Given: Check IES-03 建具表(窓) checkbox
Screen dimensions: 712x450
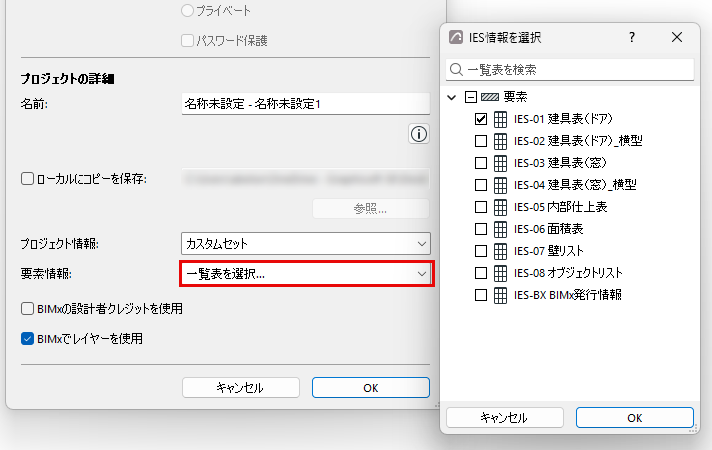Looking at the screenshot, I should pos(480,163).
